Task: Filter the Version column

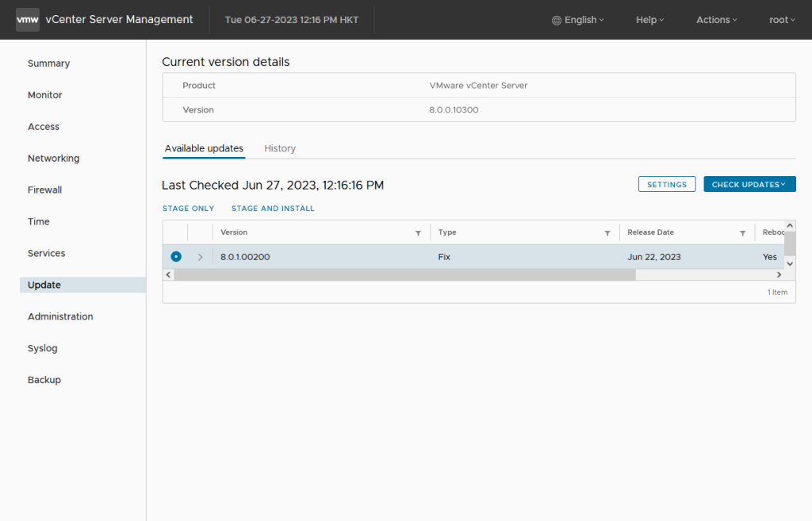Action: point(418,233)
